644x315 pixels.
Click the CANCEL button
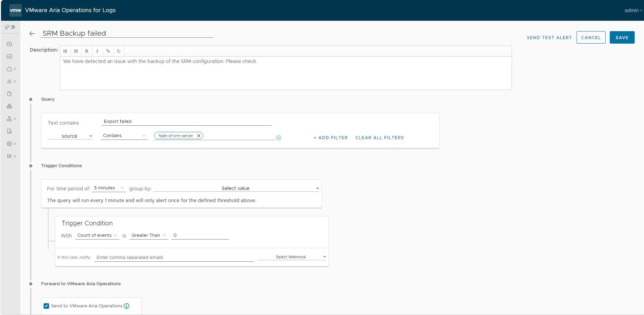[591, 37]
